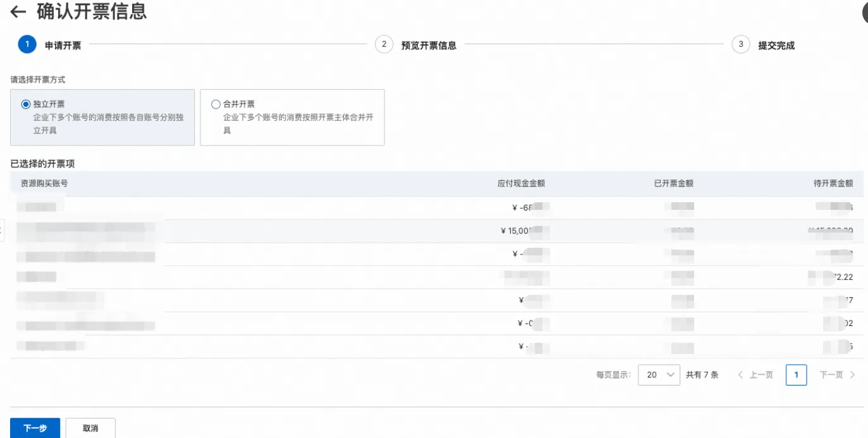Click the collapse arrow on the left screen edge
This screenshot has height=438, width=868.
tap(3, 231)
